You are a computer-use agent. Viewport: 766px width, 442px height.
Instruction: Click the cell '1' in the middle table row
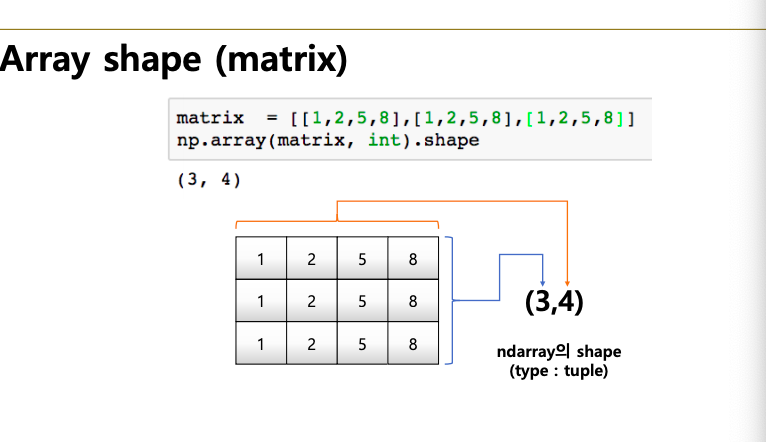261,300
